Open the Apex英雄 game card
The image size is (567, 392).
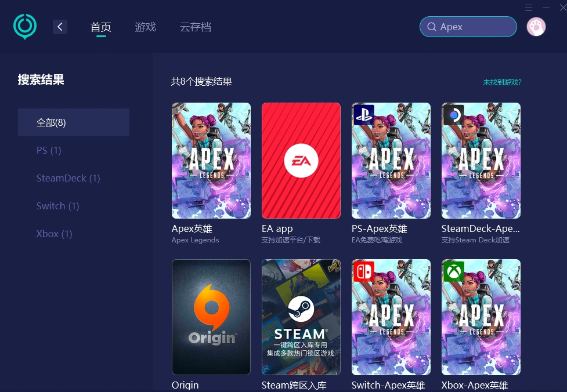point(211,161)
